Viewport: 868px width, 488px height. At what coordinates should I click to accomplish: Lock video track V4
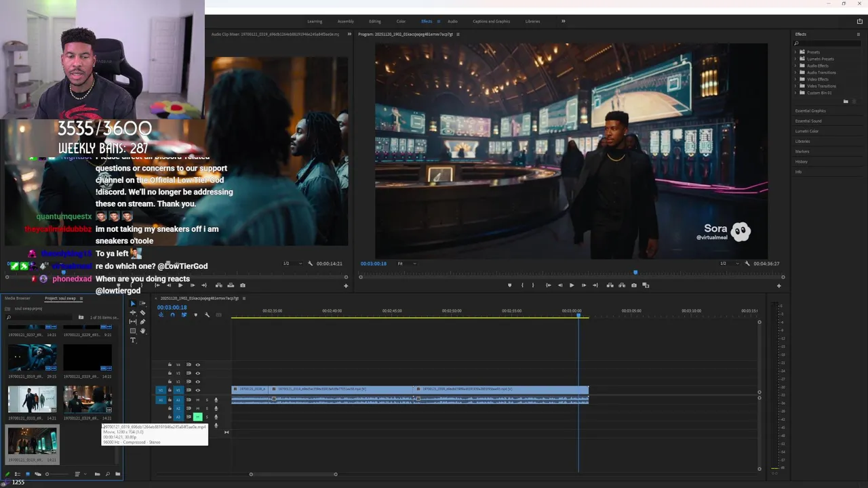coord(170,365)
